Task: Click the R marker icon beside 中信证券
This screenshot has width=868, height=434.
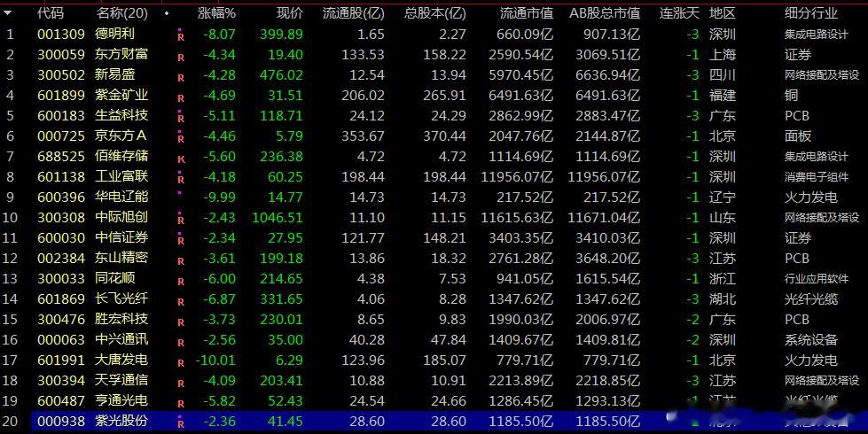Action: (x=181, y=241)
